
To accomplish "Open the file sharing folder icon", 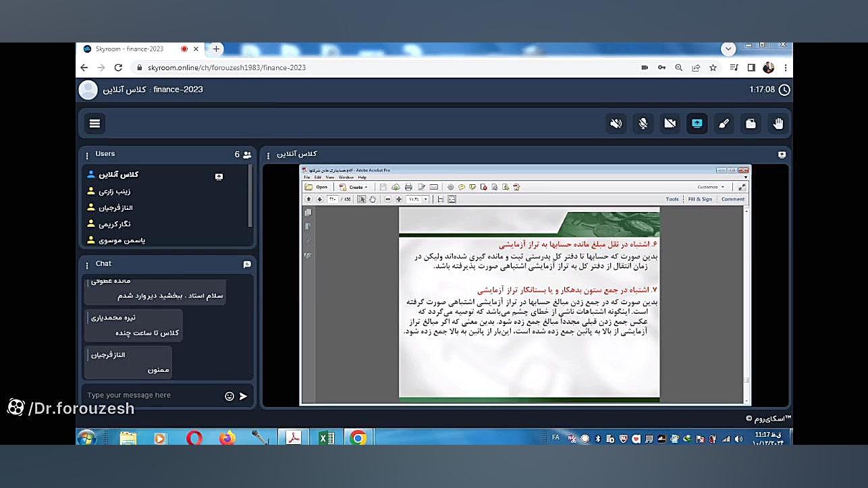I will 751,124.
